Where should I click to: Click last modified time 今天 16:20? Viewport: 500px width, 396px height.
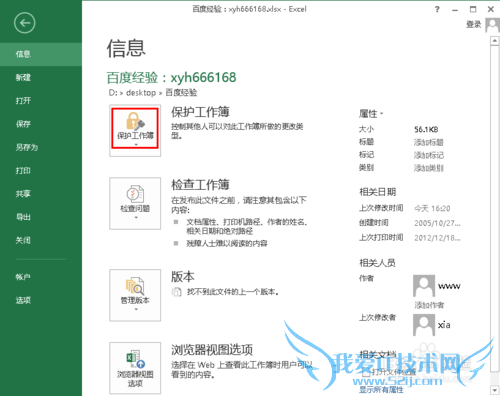[432, 209]
